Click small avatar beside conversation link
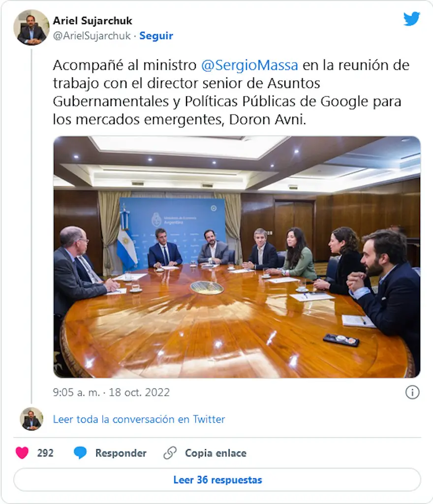This screenshot has width=433, height=504. pyautogui.click(x=31, y=419)
